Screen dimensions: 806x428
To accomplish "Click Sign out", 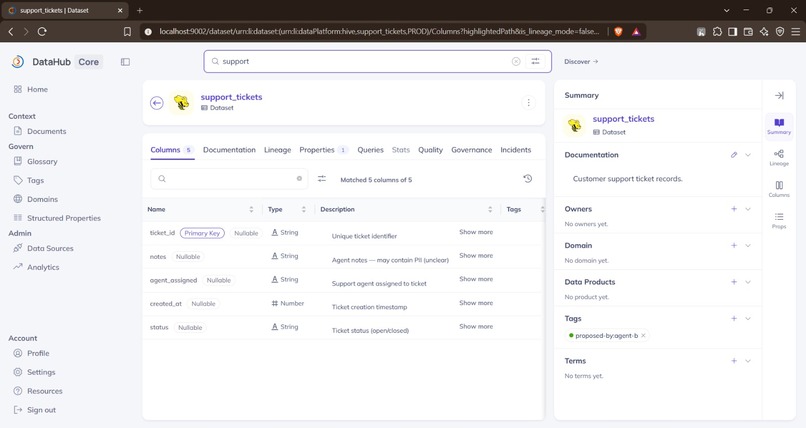I will (41, 410).
